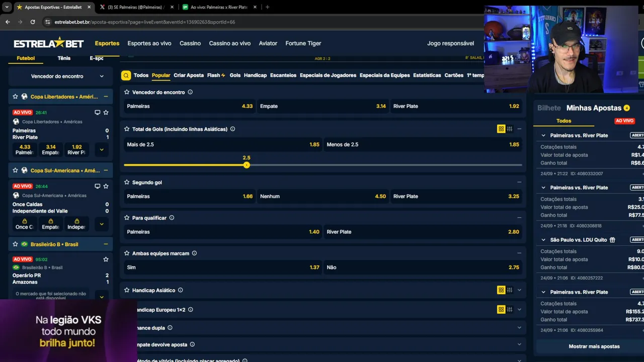Viewport: 644px width, 362px height.
Task: Open the Cassino menu item
Action: pos(190,43)
